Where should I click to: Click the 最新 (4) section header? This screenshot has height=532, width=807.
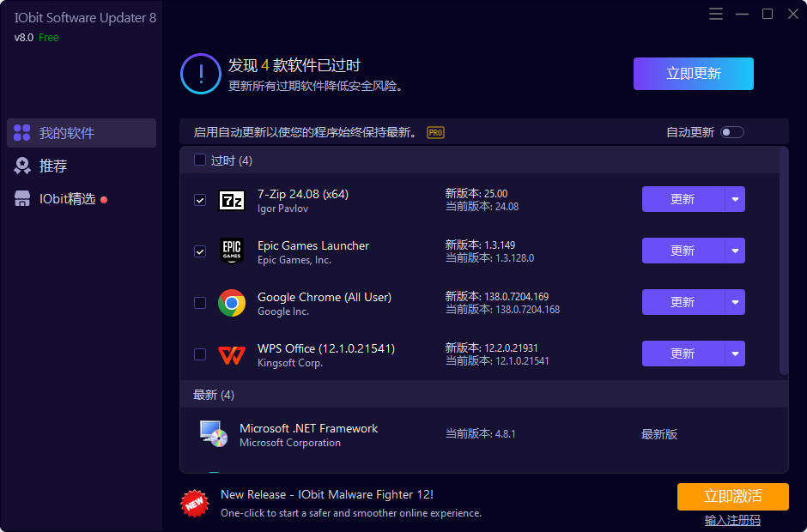(484, 395)
